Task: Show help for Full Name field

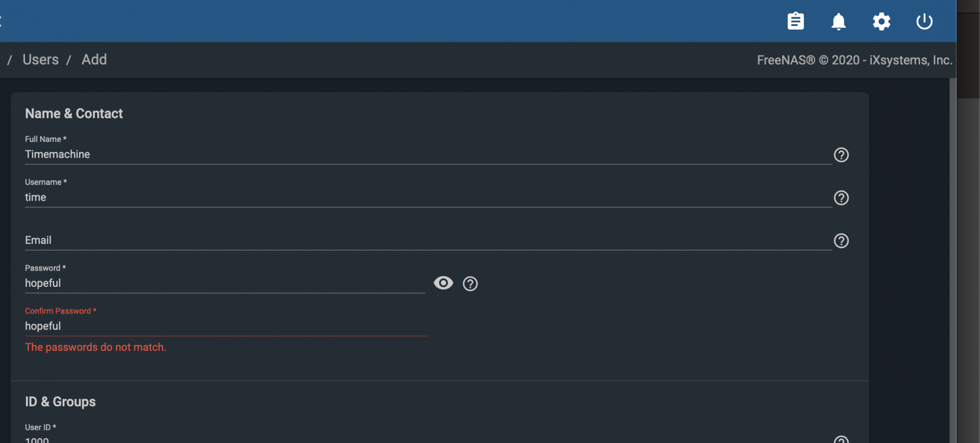Action: coord(841,155)
